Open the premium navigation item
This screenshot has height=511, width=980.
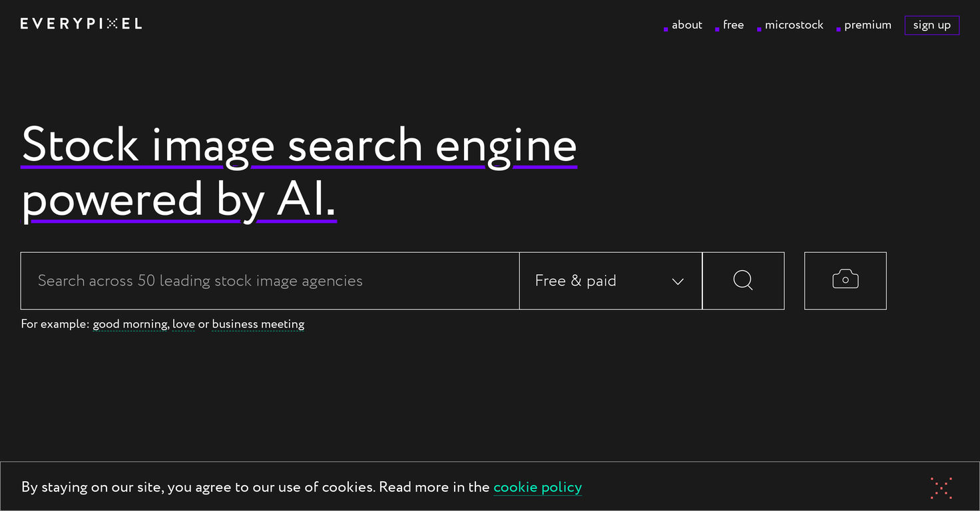867,25
